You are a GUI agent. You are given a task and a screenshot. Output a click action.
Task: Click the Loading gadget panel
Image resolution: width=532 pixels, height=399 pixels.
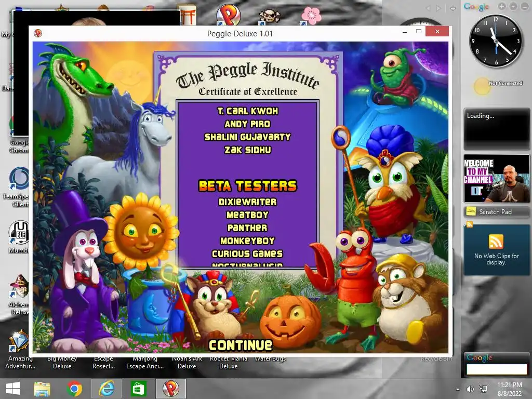pyautogui.click(x=496, y=129)
